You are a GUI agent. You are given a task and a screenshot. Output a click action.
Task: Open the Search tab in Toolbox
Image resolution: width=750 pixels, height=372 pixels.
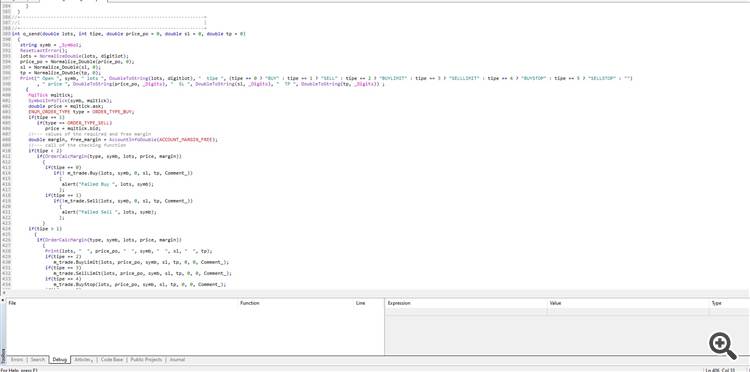[37, 360]
